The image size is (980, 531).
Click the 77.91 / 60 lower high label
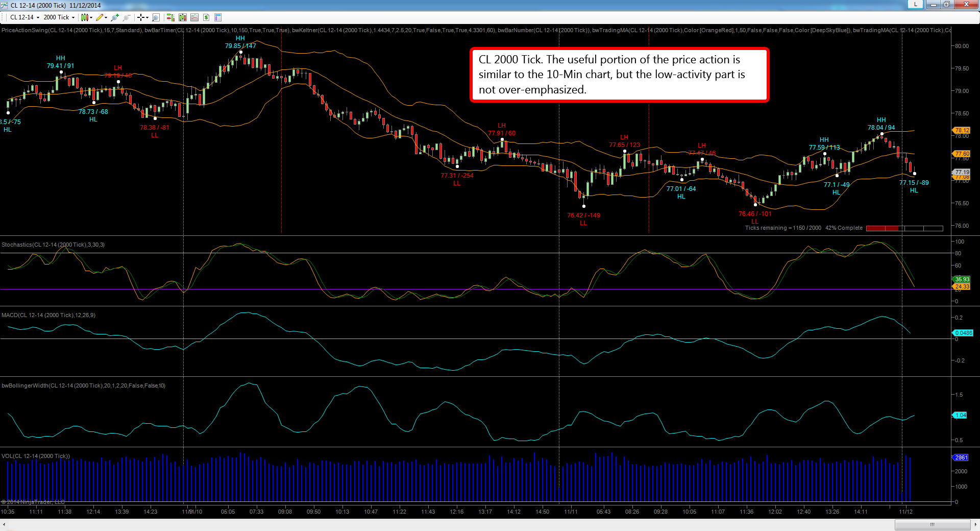(502, 133)
